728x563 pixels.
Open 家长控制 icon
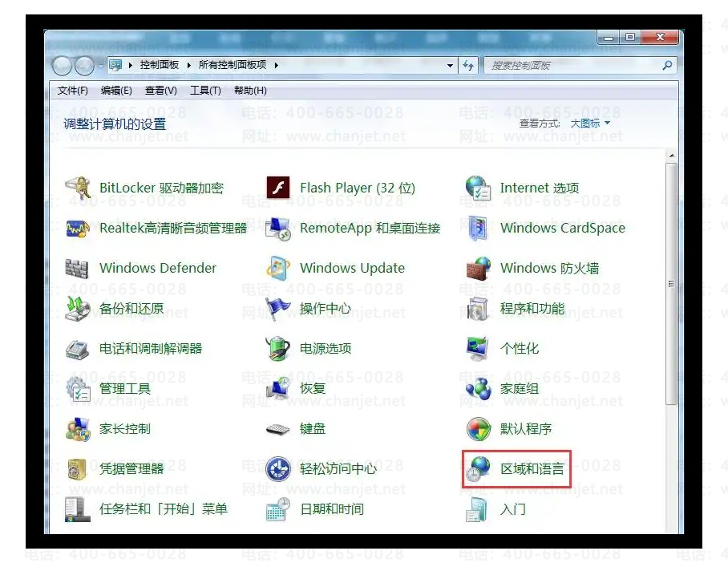[78, 429]
